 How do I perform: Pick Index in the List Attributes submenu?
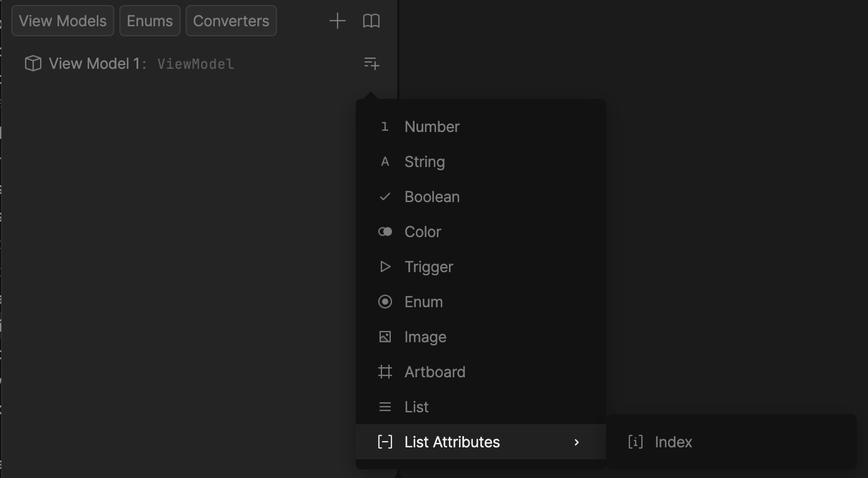click(673, 442)
